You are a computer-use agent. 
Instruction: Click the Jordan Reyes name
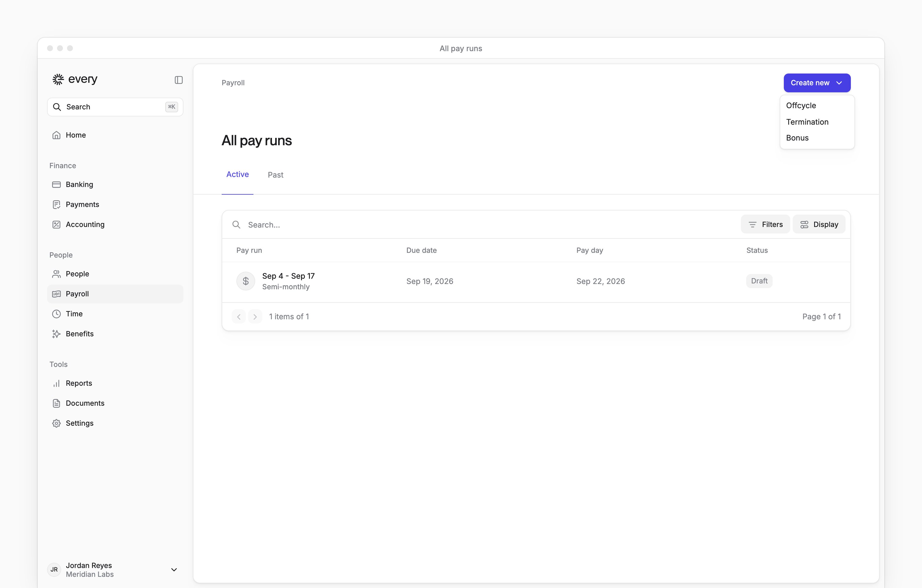(x=89, y=565)
